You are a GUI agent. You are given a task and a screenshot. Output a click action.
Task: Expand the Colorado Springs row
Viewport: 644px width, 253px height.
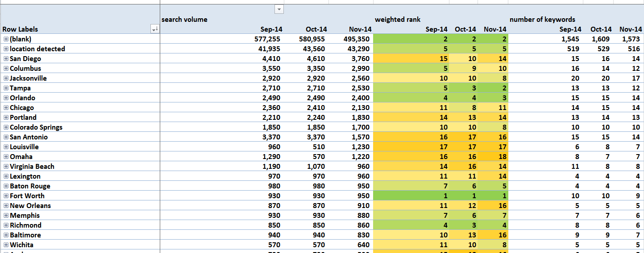click(x=6, y=127)
